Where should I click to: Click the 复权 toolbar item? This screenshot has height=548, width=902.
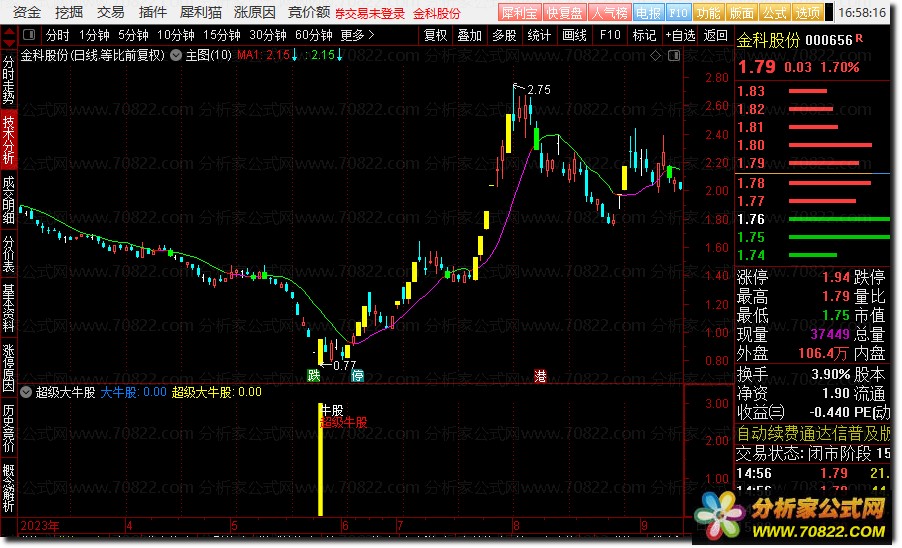(435, 36)
